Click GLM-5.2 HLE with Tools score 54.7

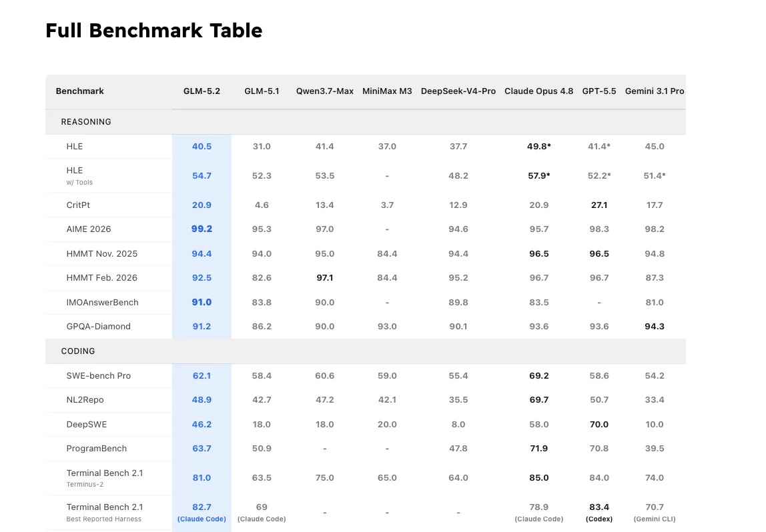[x=202, y=176]
